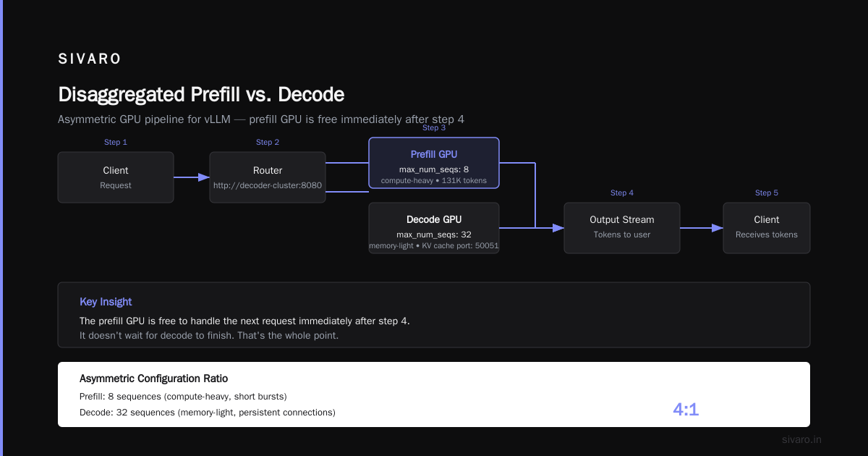Select the highlighted Prefill GPU node
The height and width of the screenshot is (456, 868).
click(434, 163)
